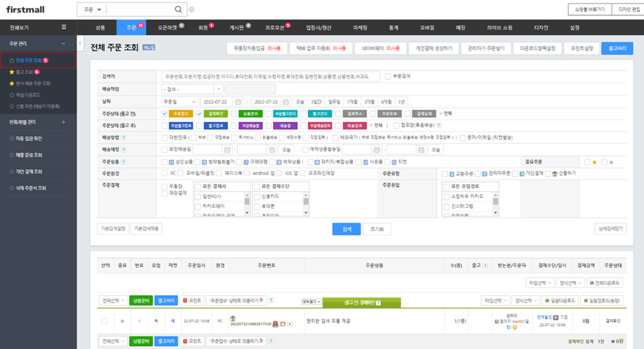This screenshot has height=349, width=644.
Task: Open the 모두열기 dropdown
Action: tap(311, 302)
